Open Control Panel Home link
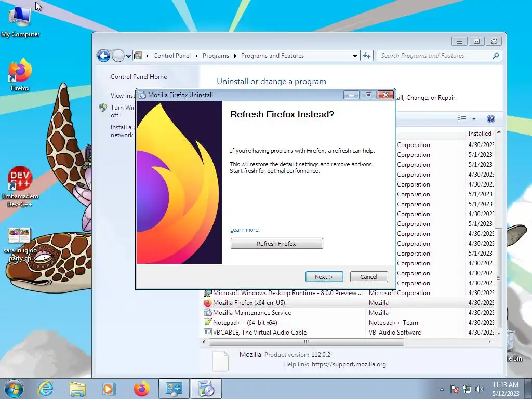532x399 pixels. click(x=139, y=77)
